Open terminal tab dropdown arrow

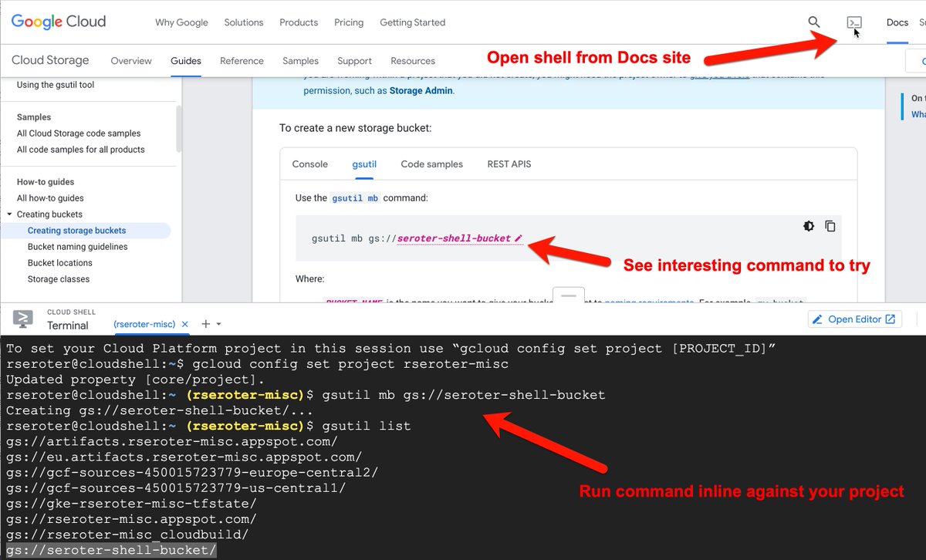coord(219,325)
